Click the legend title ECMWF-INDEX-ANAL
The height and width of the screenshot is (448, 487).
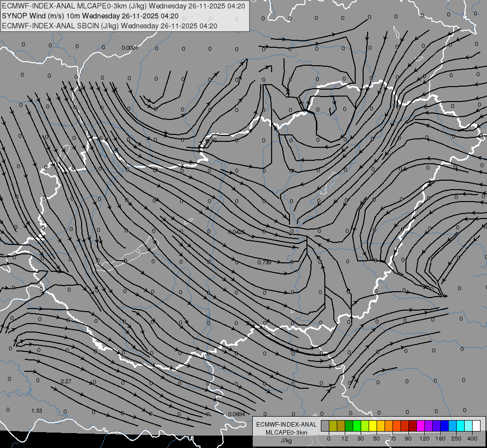tap(287, 425)
